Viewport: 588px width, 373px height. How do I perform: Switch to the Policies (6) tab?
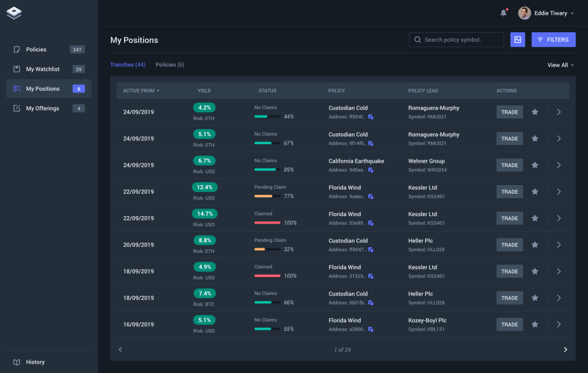point(169,65)
